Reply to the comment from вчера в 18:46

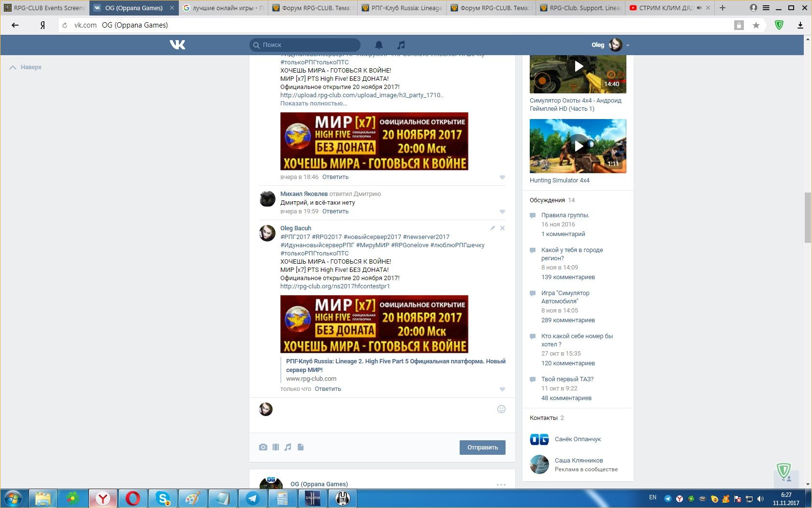pos(335,177)
